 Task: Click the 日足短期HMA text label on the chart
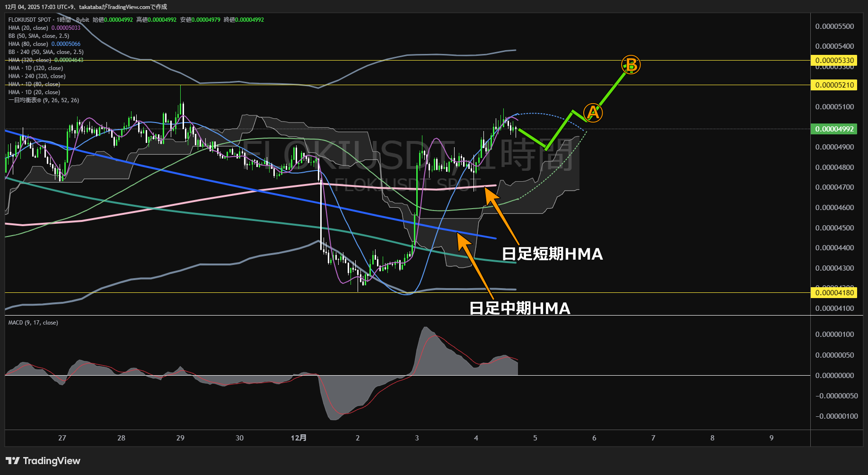552,254
